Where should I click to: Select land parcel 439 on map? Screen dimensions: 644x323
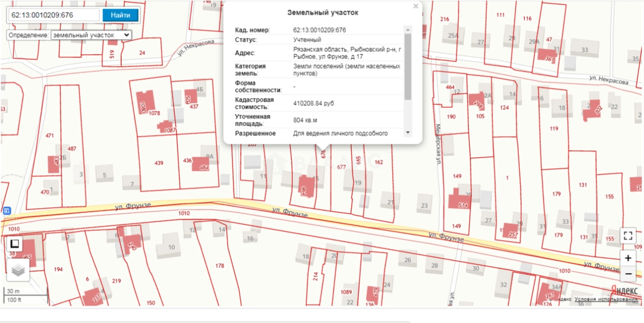click(159, 163)
